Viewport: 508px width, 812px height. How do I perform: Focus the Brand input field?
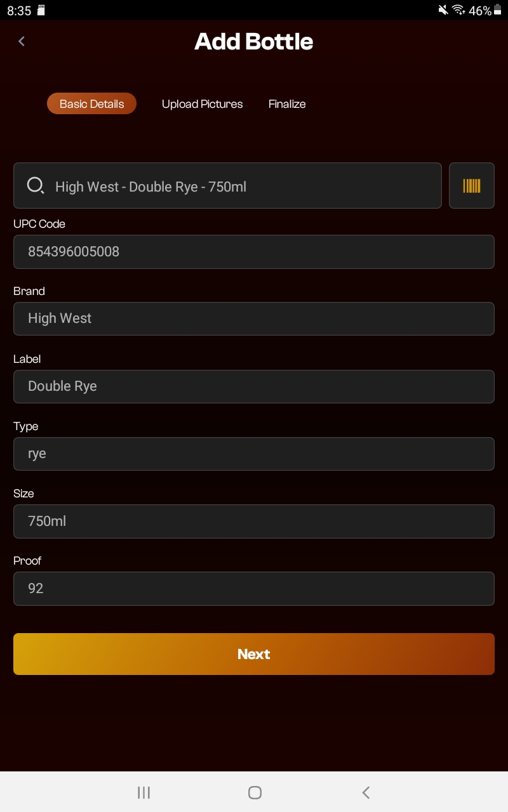coord(254,318)
